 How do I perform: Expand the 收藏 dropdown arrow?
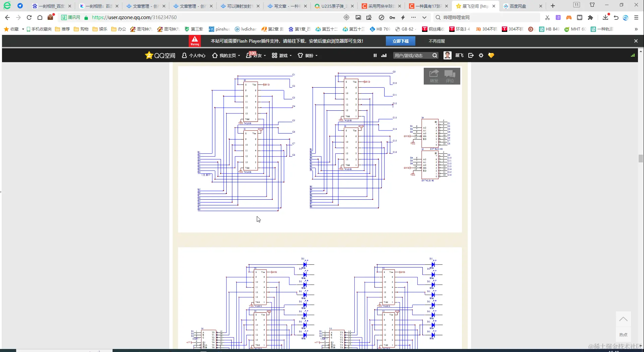pyautogui.click(x=23, y=29)
